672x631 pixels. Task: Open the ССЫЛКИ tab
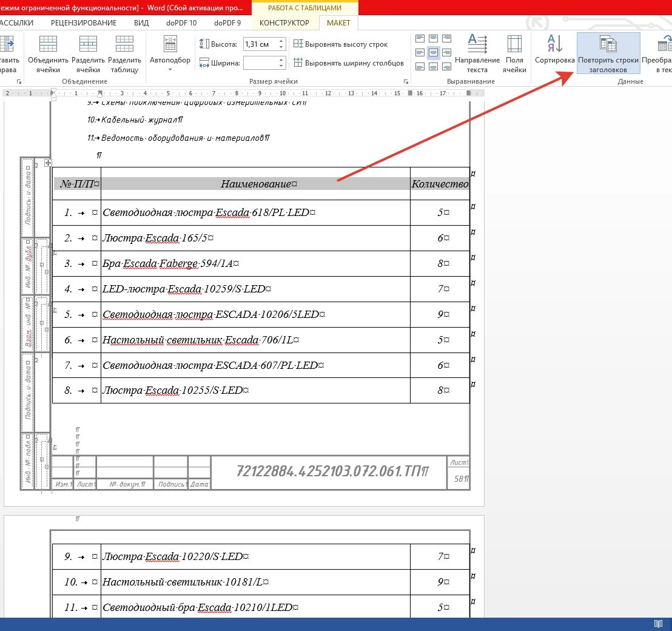click(x=16, y=23)
